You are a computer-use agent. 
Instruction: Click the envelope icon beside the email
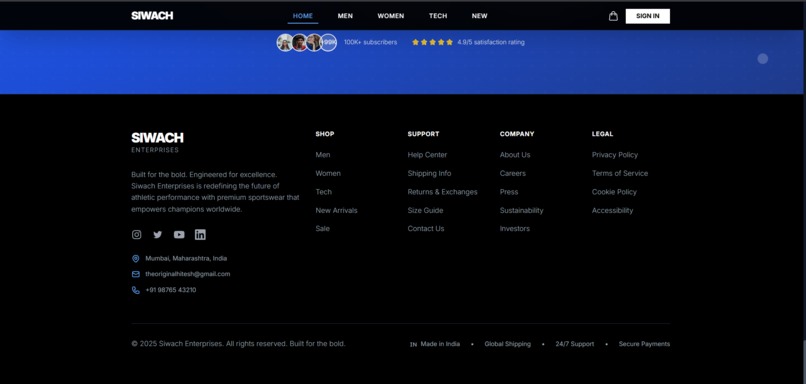pos(136,274)
